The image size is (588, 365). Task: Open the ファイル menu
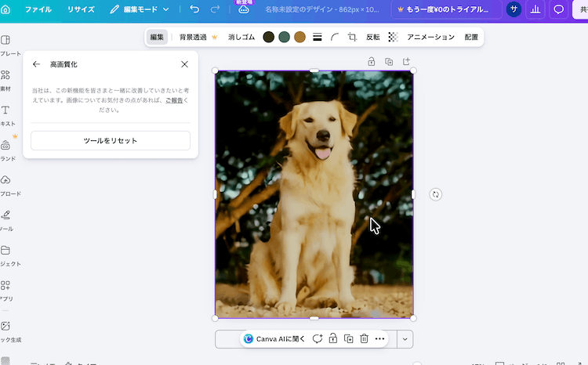tap(38, 9)
